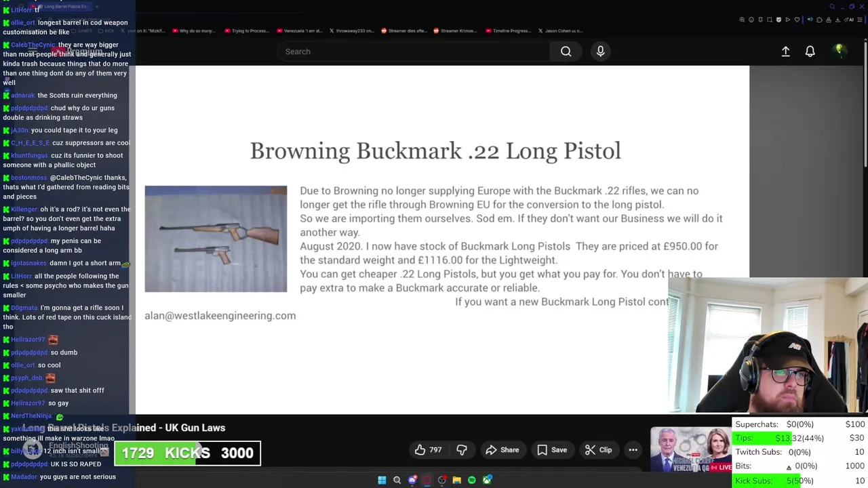868x488 pixels.
Task: Click the Tips goal progress bar
Action: pyautogui.click(x=800, y=438)
